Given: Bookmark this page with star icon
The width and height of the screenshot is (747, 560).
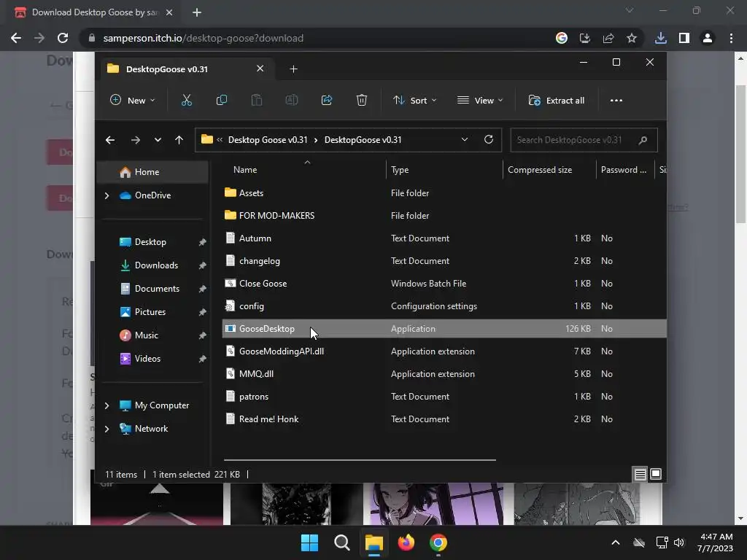Looking at the screenshot, I should (x=632, y=38).
